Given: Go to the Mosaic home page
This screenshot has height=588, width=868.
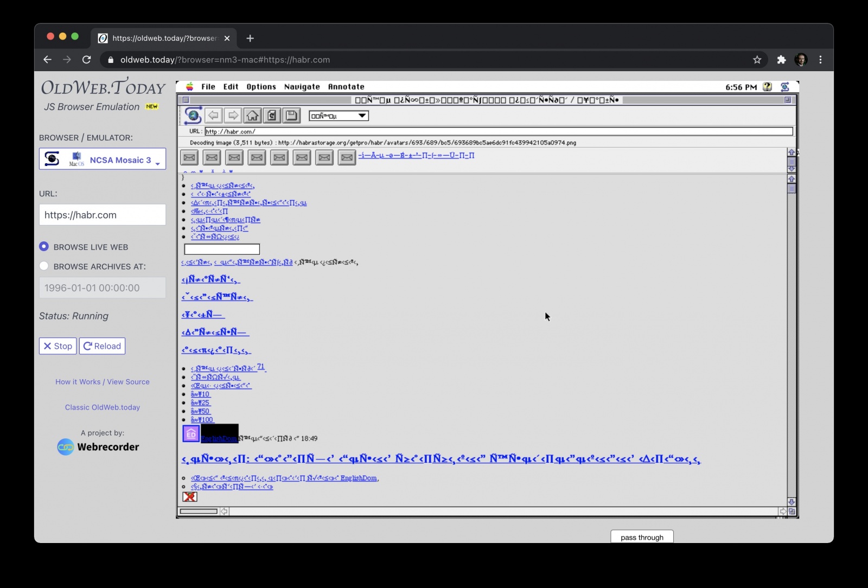Looking at the screenshot, I should (252, 116).
